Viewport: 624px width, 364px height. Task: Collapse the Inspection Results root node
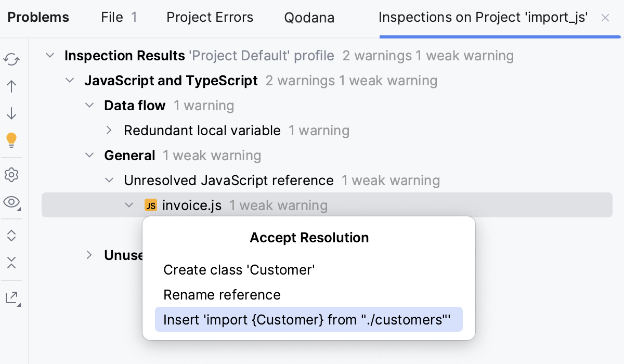(x=50, y=55)
